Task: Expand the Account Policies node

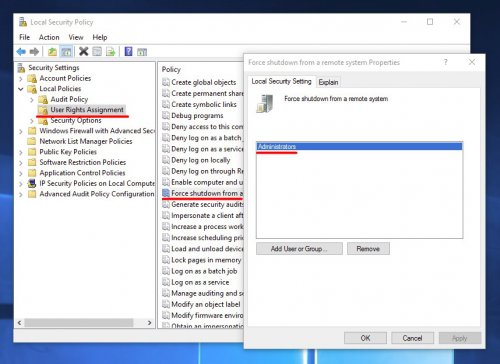Action: pos(21,79)
